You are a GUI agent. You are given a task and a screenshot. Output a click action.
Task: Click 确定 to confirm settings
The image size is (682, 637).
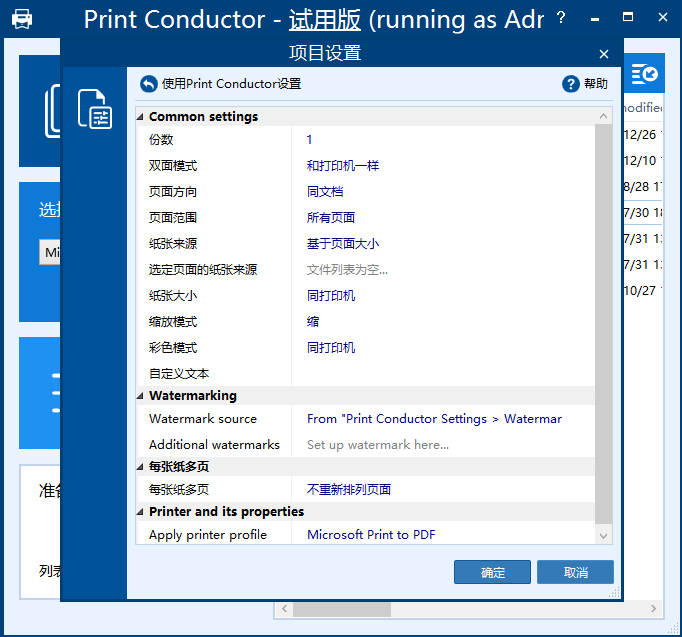click(492, 572)
